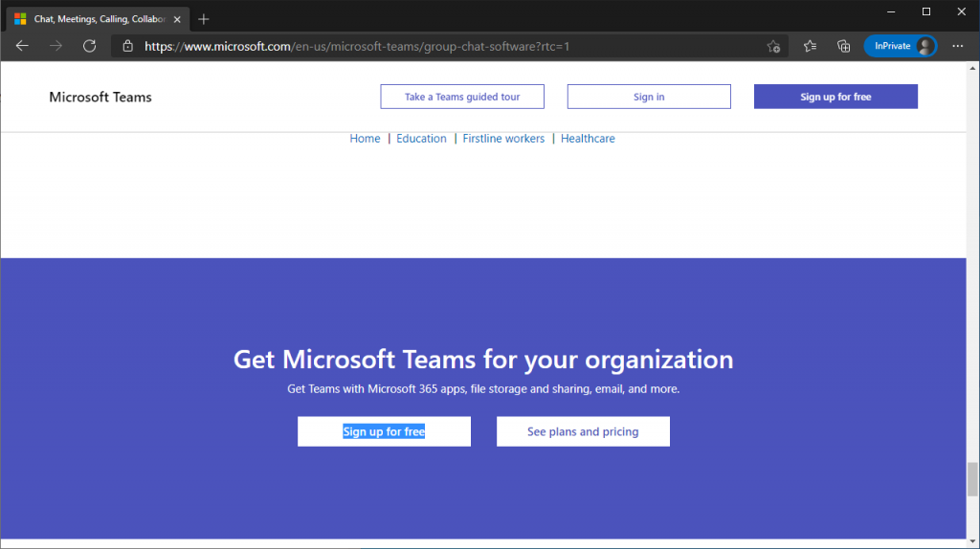Click highlighted Sign up for free in banner

click(x=384, y=431)
